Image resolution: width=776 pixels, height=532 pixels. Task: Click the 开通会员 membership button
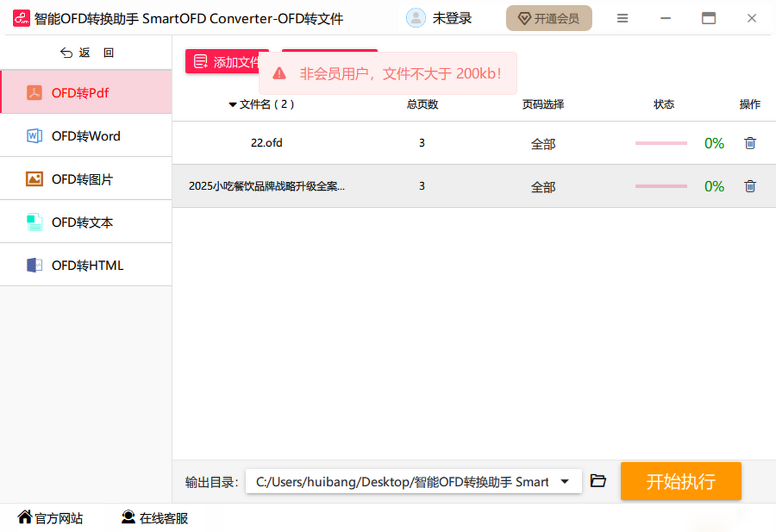click(548, 19)
